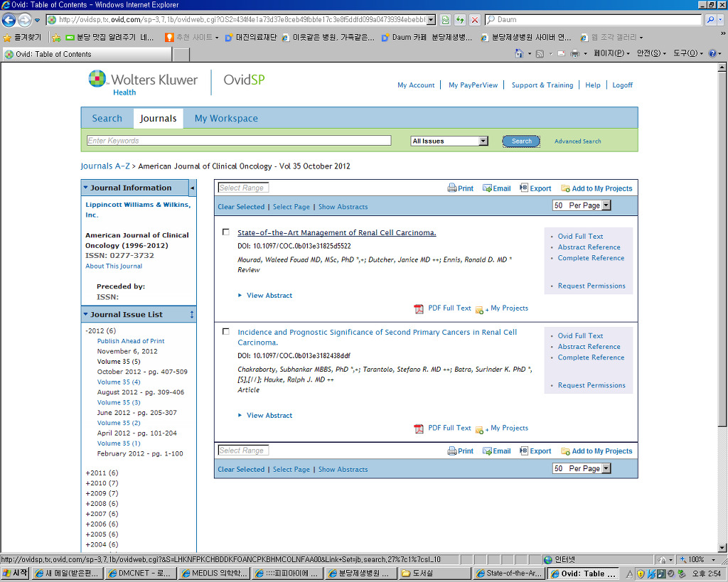The height and width of the screenshot is (582, 728).
Task: Switch to the MEDLIS taskbar window
Action: pos(215,573)
